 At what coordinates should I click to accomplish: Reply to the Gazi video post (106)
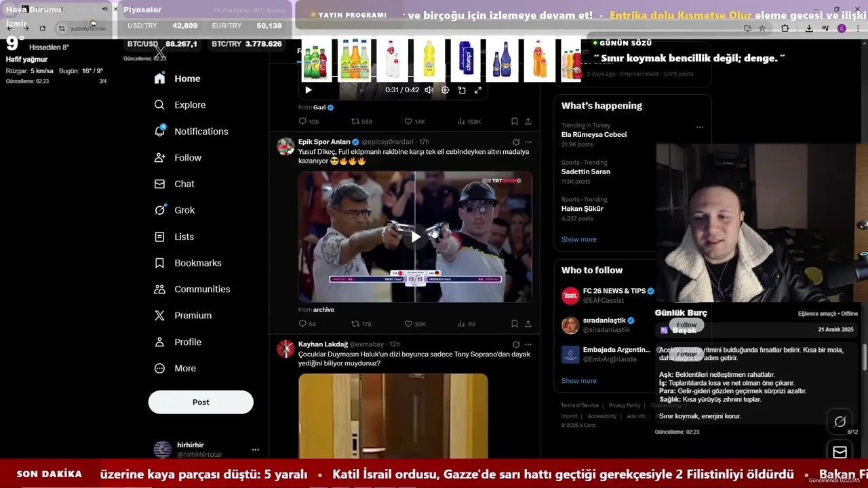tap(309, 121)
